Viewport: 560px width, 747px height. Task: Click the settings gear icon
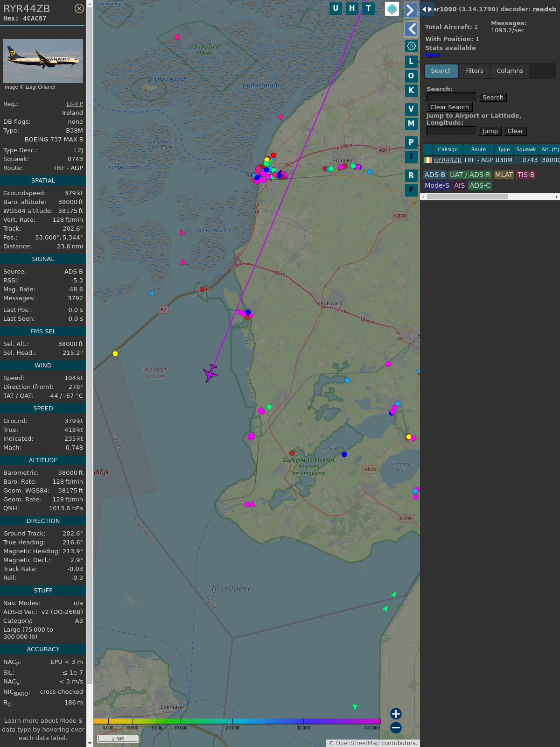pos(411,46)
